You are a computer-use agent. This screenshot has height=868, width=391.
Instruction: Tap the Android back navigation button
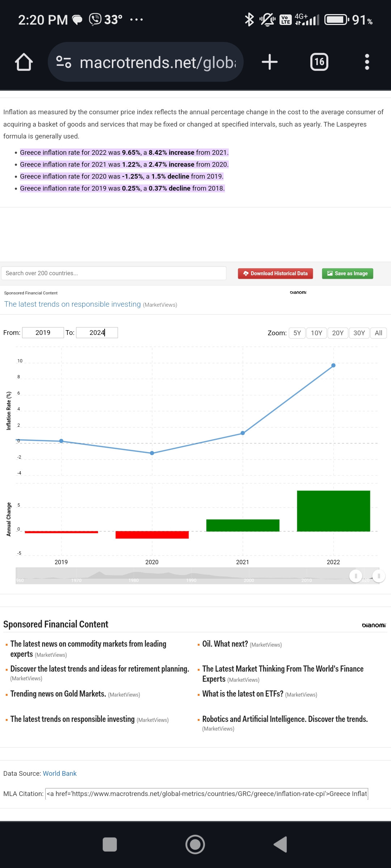click(x=281, y=844)
